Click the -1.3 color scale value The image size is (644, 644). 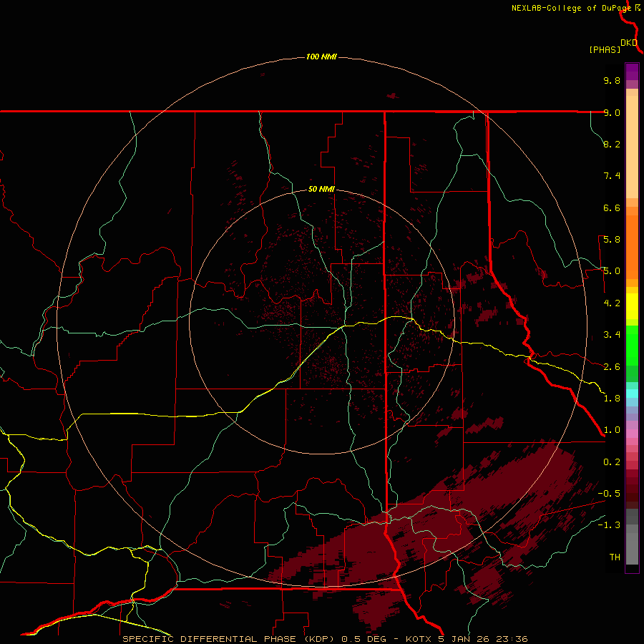click(609, 525)
